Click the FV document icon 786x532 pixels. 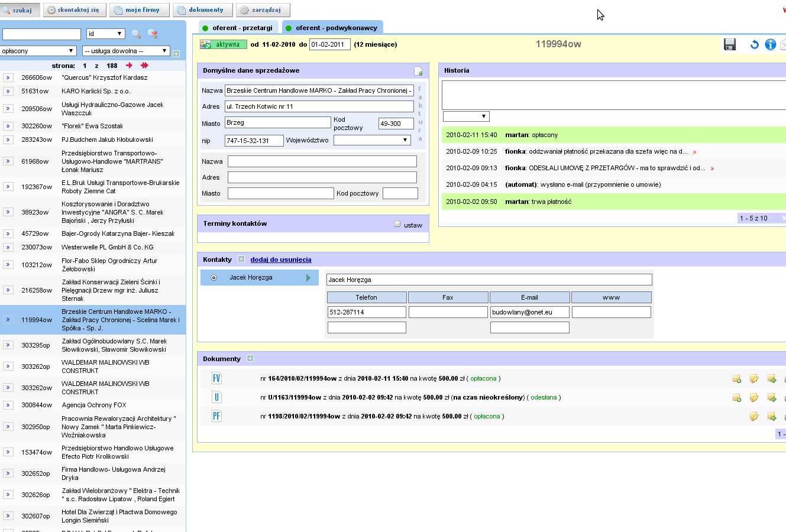point(216,378)
